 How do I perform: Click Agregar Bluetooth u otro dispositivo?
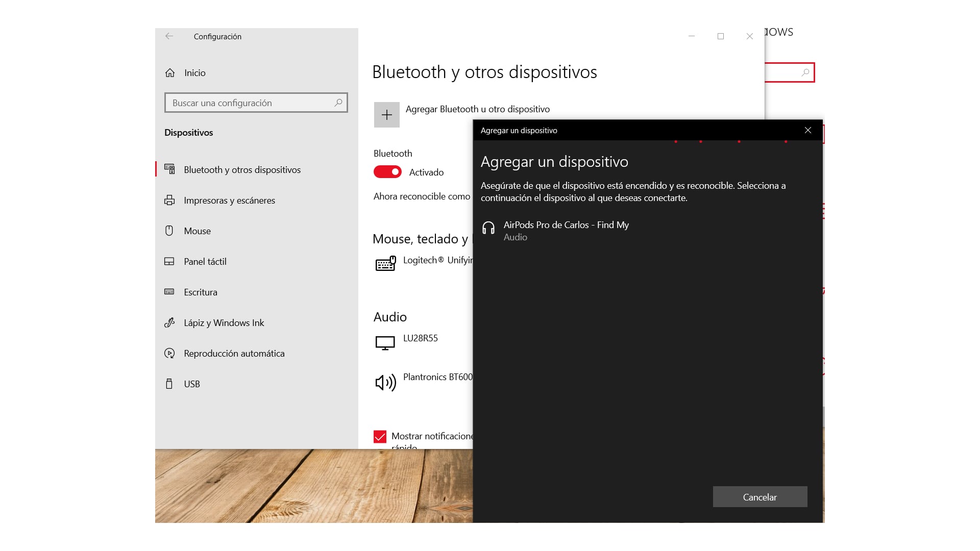[x=462, y=114]
